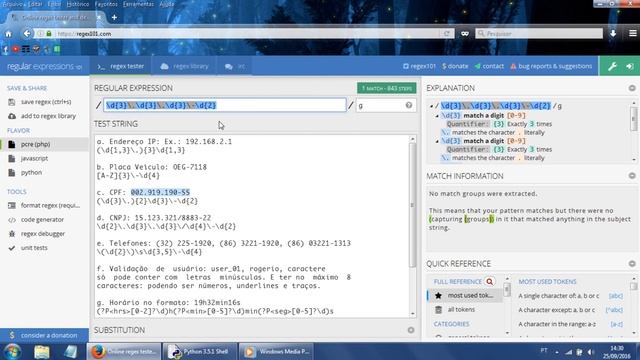Switch to Windows Media Player taskbar item
The width and height of the screenshot is (640, 360).
point(276,351)
